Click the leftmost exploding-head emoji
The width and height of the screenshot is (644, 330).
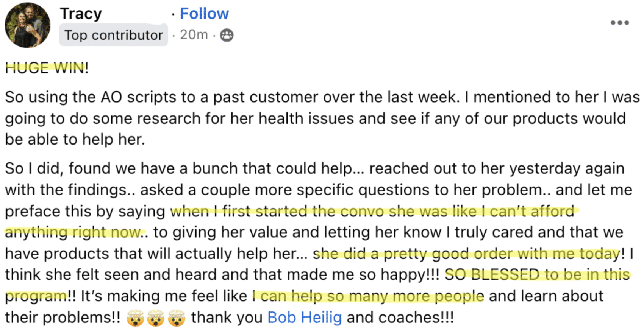[135, 318]
